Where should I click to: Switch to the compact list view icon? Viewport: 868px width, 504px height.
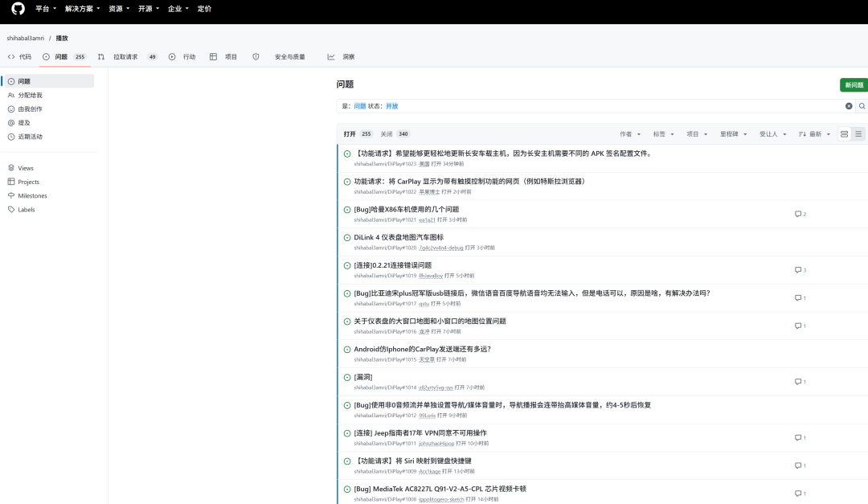(858, 134)
